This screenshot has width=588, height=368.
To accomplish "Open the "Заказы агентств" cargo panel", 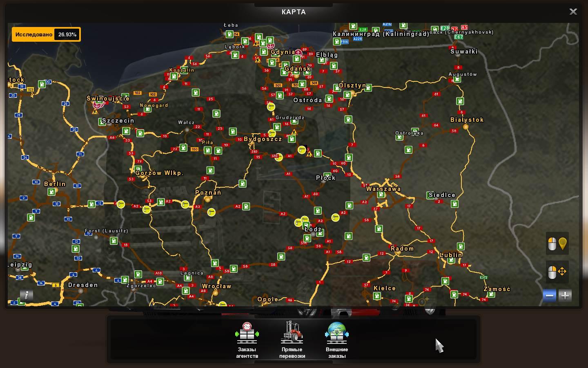I will [x=247, y=339].
